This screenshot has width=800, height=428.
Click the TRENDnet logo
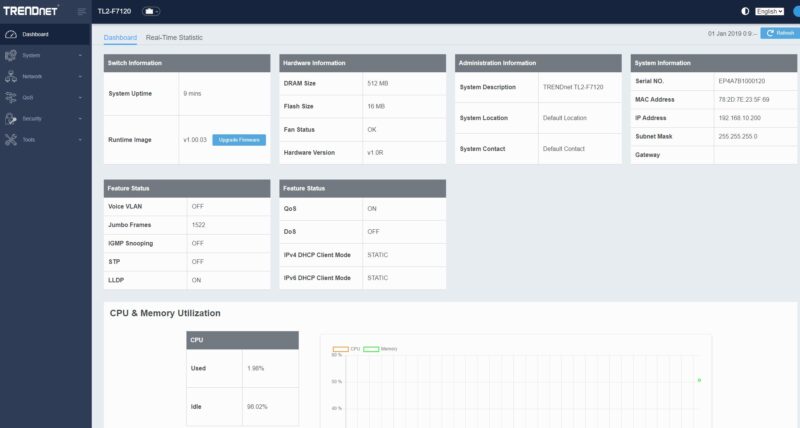pos(31,10)
